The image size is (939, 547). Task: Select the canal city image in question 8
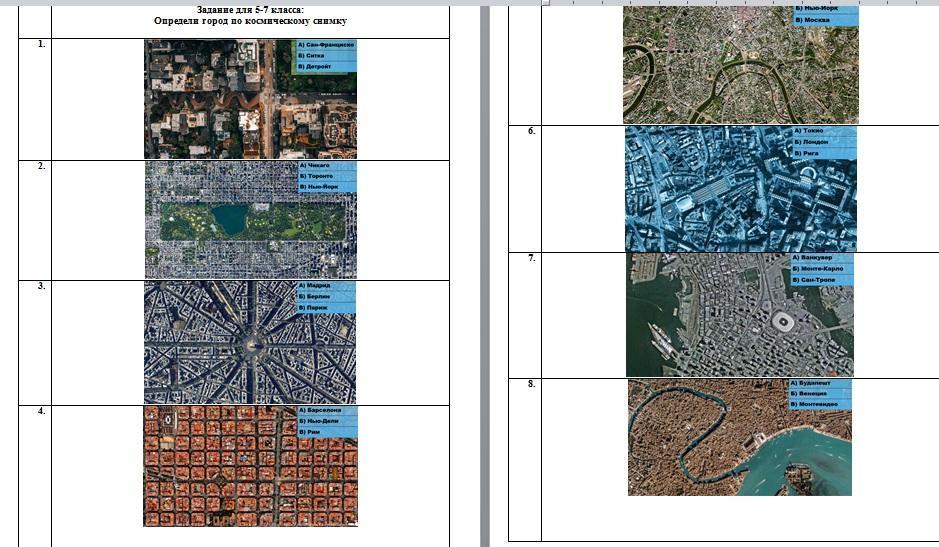[740, 437]
